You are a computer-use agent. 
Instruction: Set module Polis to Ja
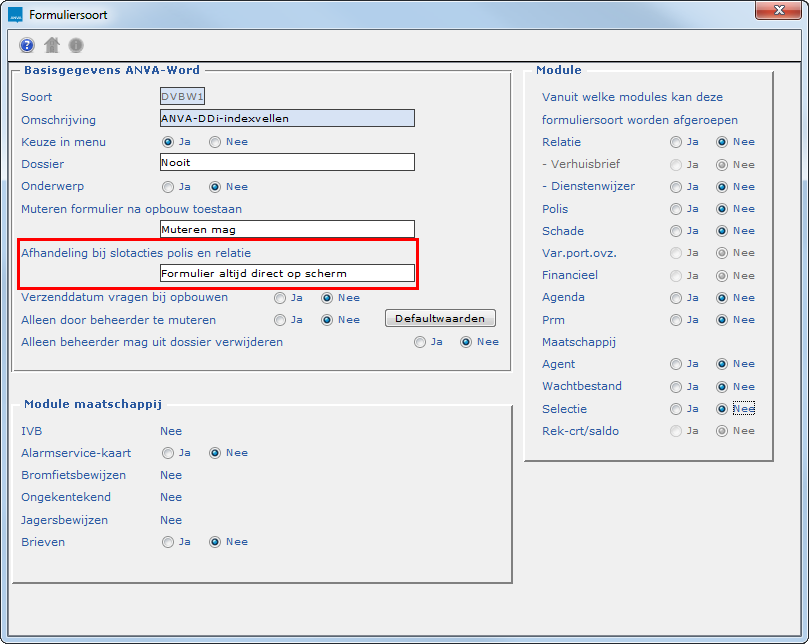(677, 209)
